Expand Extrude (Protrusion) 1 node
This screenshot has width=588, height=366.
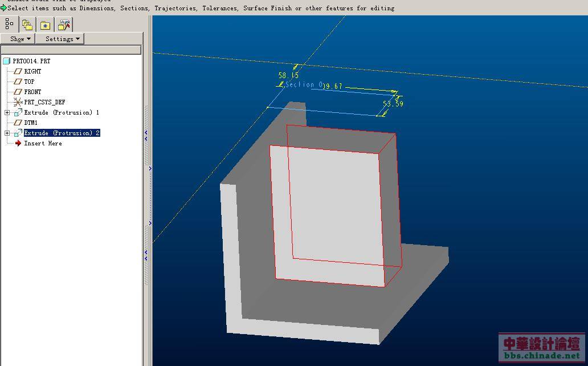coord(7,112)
